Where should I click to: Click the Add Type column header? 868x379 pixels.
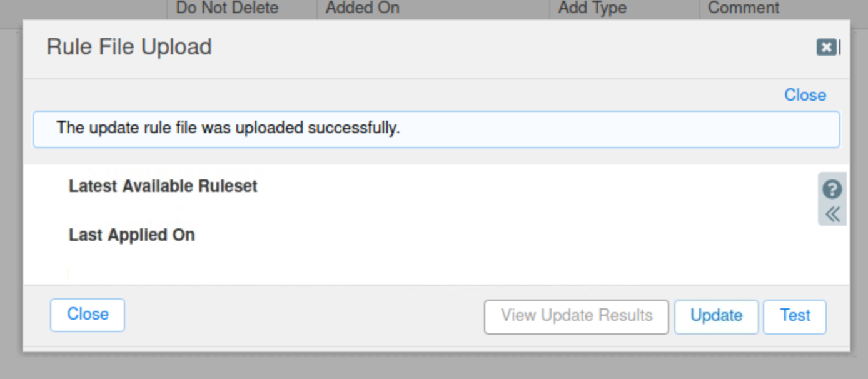coord(592,8)
